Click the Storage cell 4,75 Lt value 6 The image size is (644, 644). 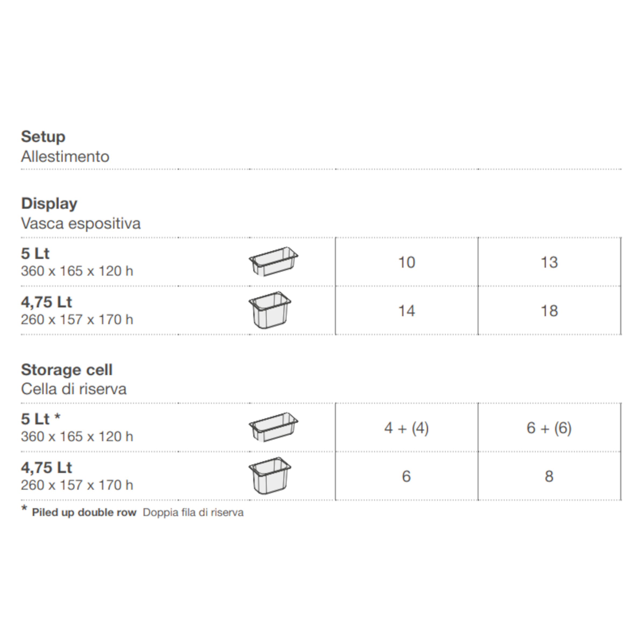(x=406, y=476)
